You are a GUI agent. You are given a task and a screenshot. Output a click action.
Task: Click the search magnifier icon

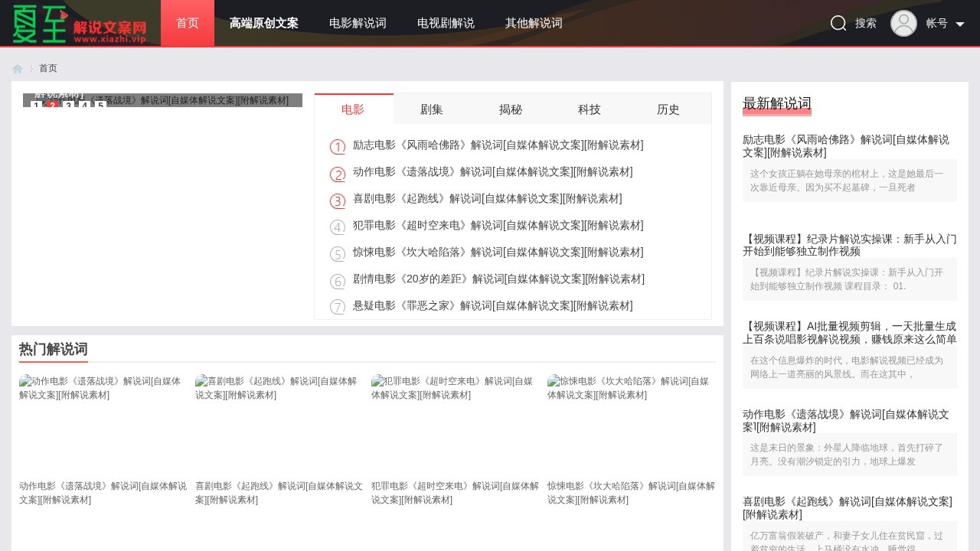pyautogui.click(x=838, y=23)
